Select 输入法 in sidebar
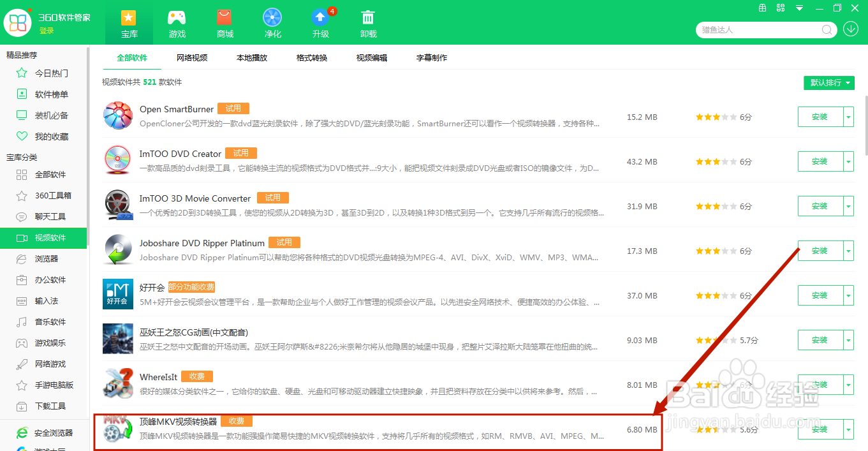868x451 pixels. (44, 301)
